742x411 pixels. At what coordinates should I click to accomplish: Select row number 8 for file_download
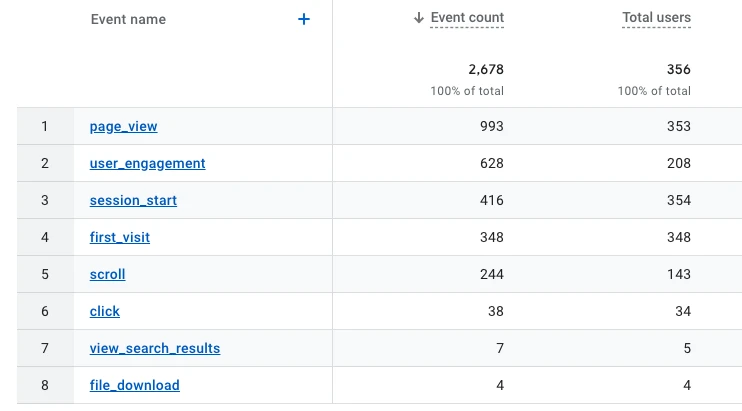click(x=45, y=386)
